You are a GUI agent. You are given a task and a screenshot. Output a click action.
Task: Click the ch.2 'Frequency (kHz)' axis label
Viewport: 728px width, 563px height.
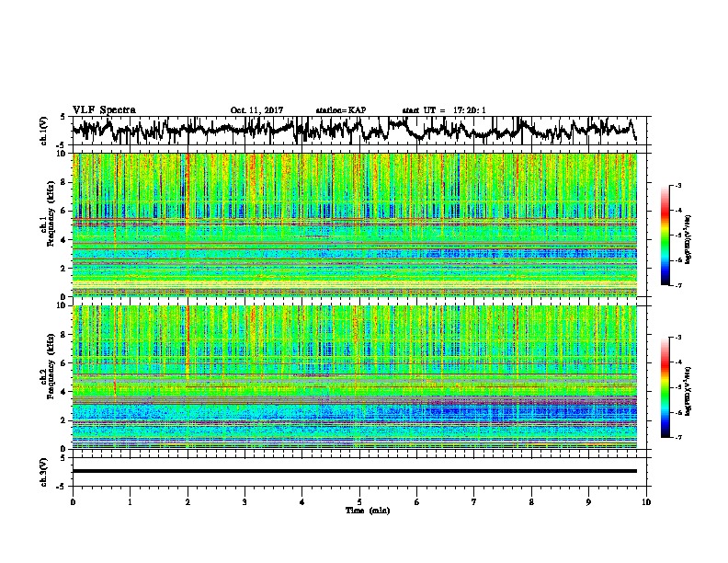pos(51,366)
